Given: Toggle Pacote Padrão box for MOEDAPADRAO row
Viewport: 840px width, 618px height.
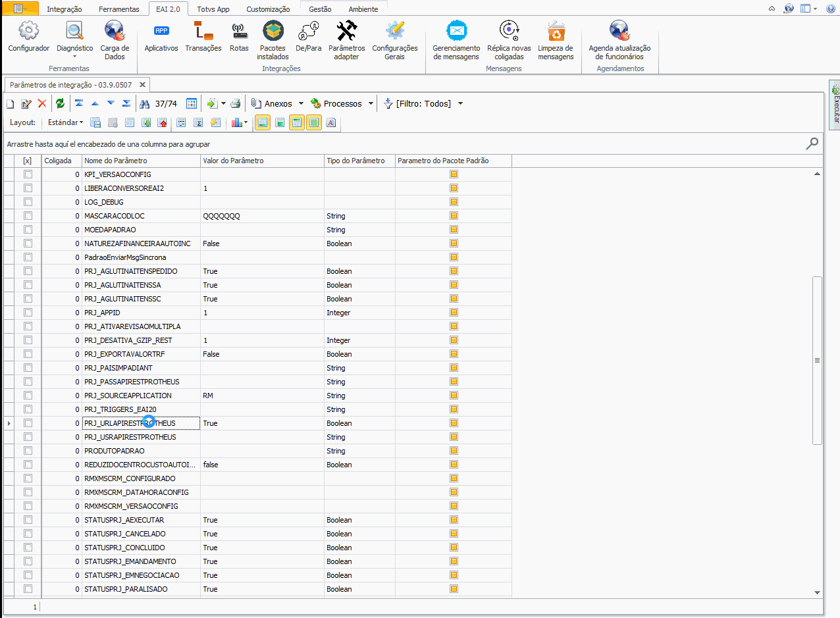Looking at the screenshot, I should pyautogui.click(x=454, y=230).
